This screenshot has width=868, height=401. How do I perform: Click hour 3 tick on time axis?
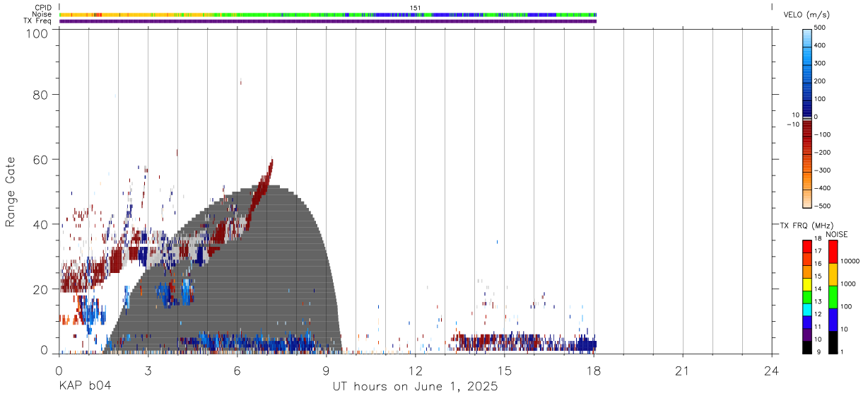148,370
